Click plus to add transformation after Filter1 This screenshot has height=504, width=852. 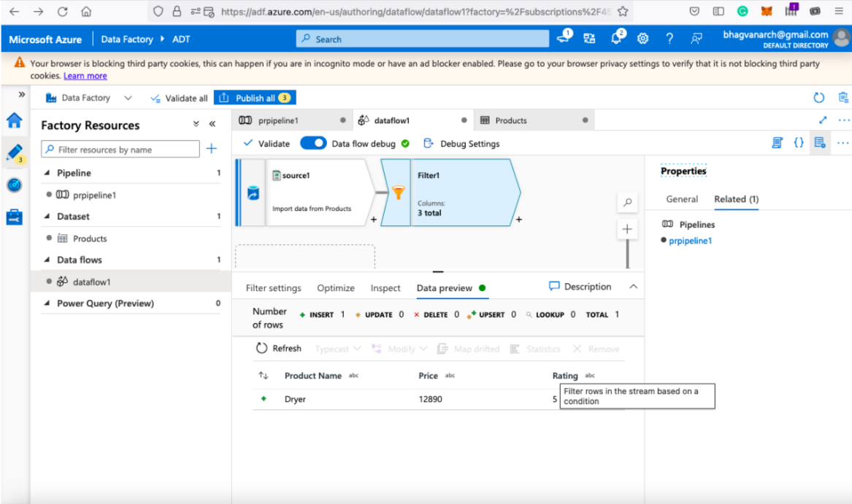pyautogui.click(x=519, y=220)
